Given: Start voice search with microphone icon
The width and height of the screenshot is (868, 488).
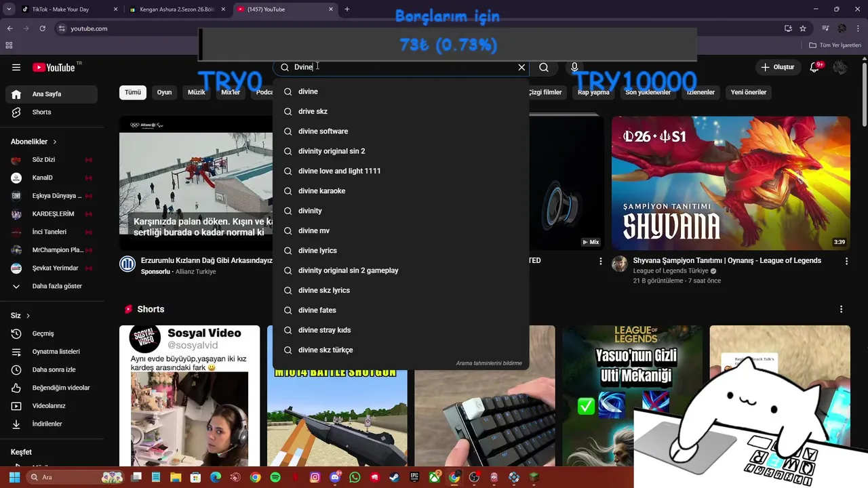Looking at the screenshot, I should pyautogui.click(x=574, y=67).
